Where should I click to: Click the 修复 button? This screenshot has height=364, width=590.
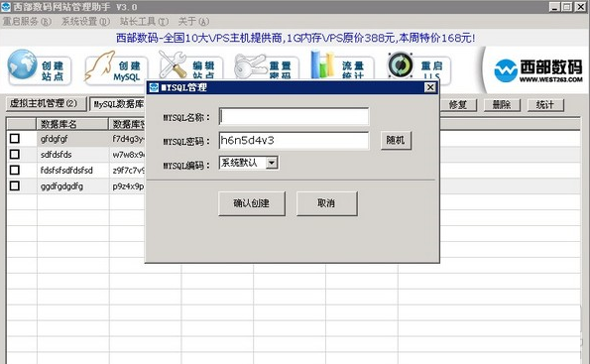click(x=458, y=105)
